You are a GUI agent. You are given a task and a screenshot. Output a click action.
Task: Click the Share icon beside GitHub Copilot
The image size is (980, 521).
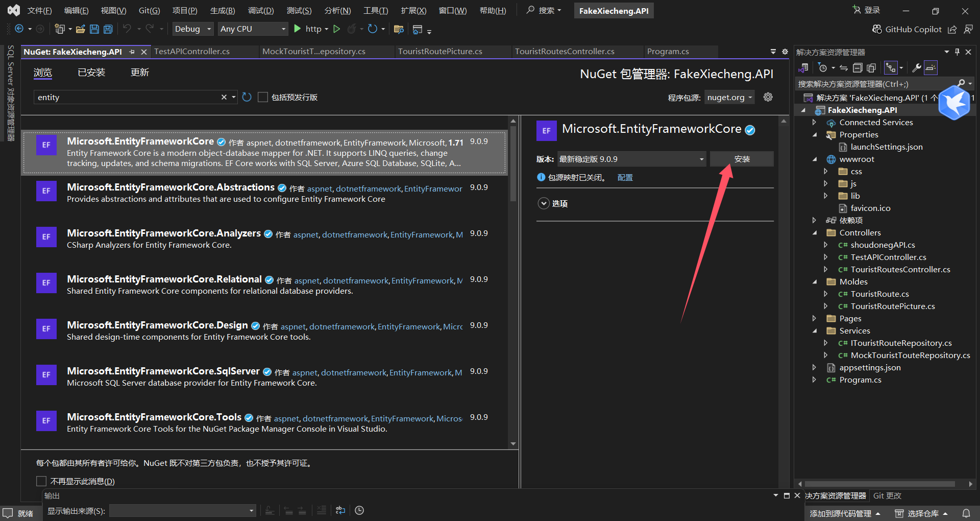tap(952, 30)
